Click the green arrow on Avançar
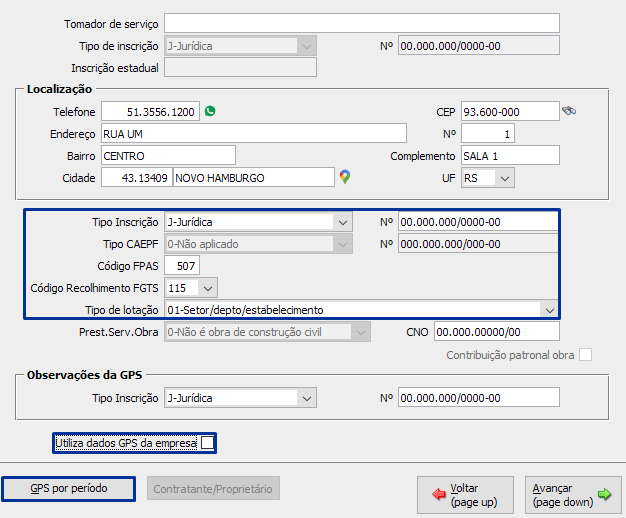 (604, 494)
